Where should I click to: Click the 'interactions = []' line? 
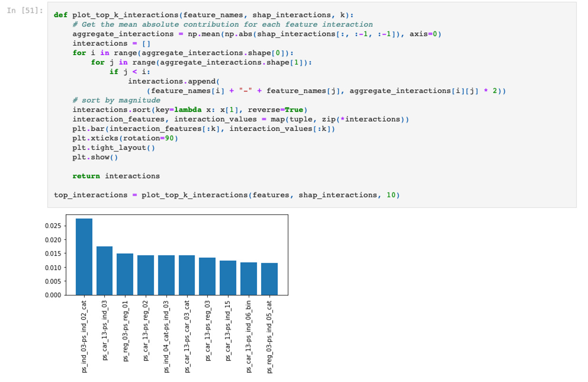tap(111, 43)
